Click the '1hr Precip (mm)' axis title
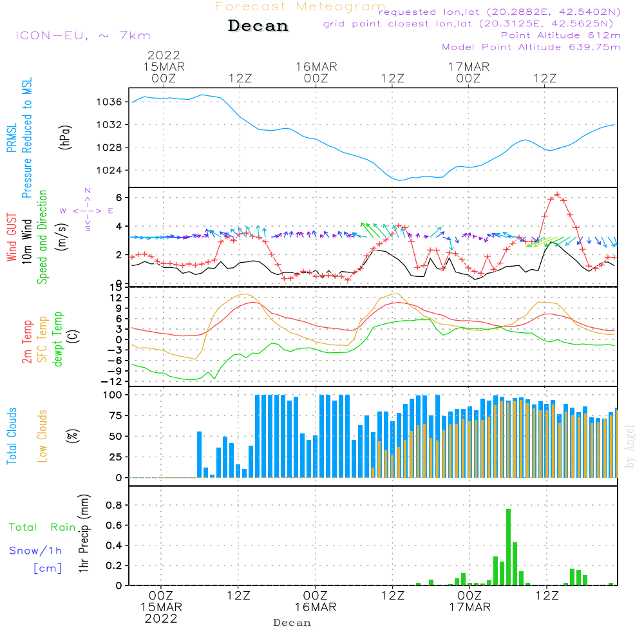The height and width of the screenshot is (644, 644). (x=84, y=533)
